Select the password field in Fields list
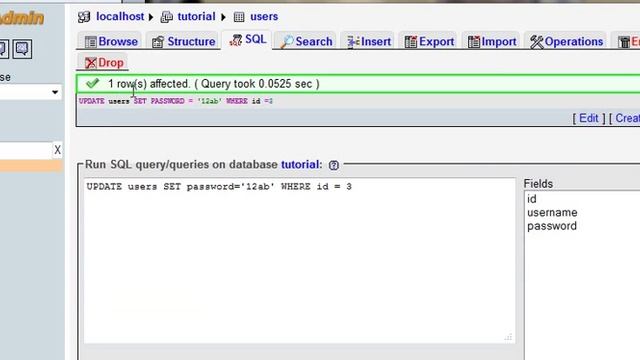 pyautogui.click(x=552, y=226)
